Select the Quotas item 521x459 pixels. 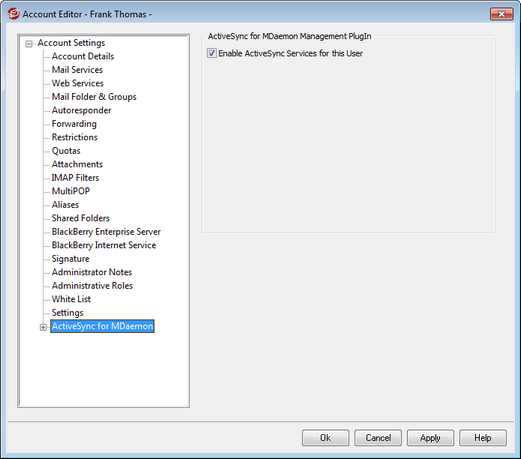pos(66,151)
